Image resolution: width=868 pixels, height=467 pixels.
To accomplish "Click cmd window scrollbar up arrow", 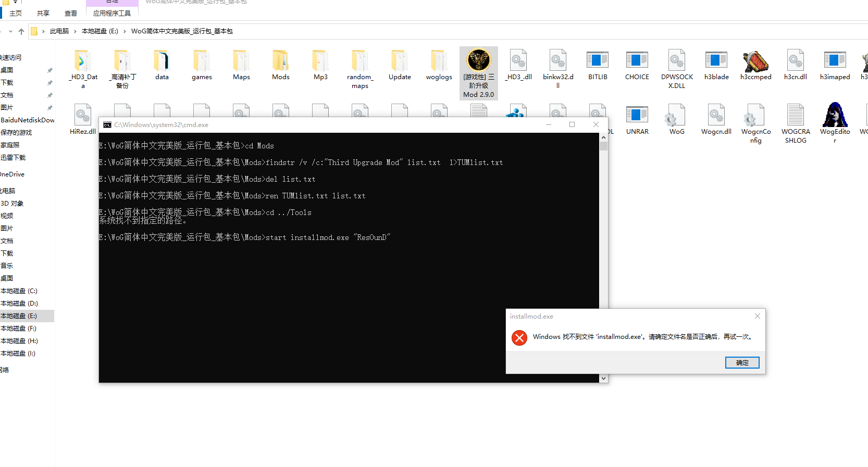I will tap(604, 137).
